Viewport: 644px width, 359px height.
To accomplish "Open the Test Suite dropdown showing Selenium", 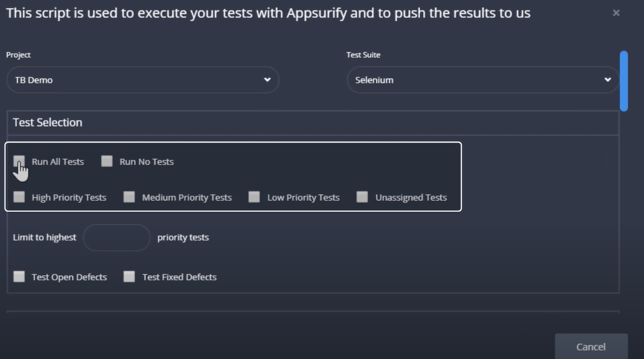I will [482, 80].
